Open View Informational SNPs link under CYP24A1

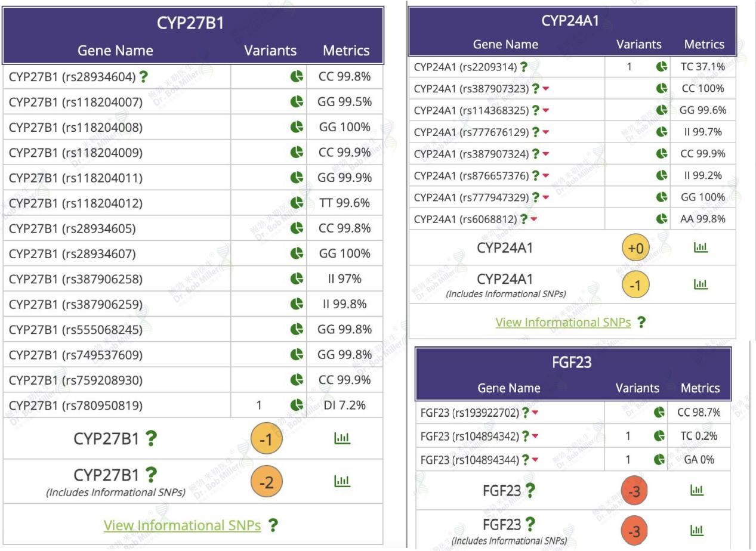click(x=563, y=322)
